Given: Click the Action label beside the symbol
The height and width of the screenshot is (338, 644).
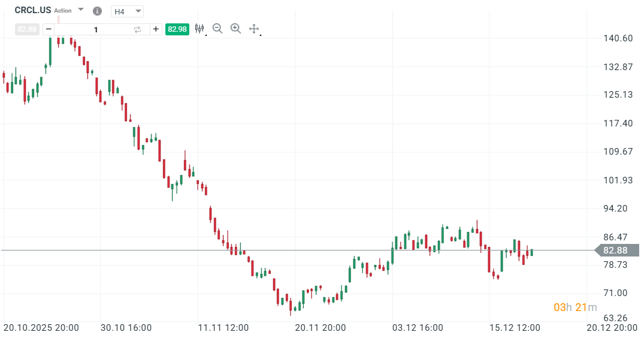Looking at the screenshot, I should pyautogui.click(x=63, y=11).
